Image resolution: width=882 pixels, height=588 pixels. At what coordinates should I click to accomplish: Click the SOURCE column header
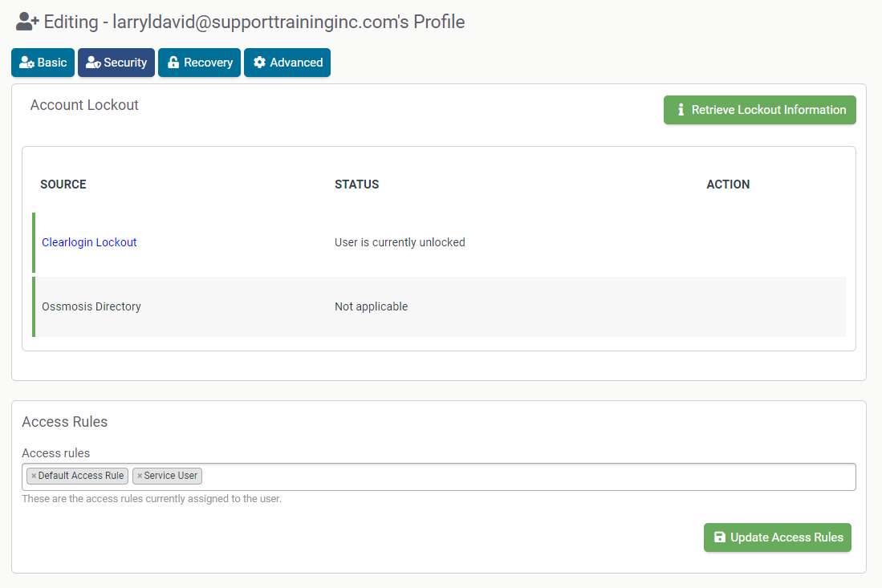tap(63, 185)
